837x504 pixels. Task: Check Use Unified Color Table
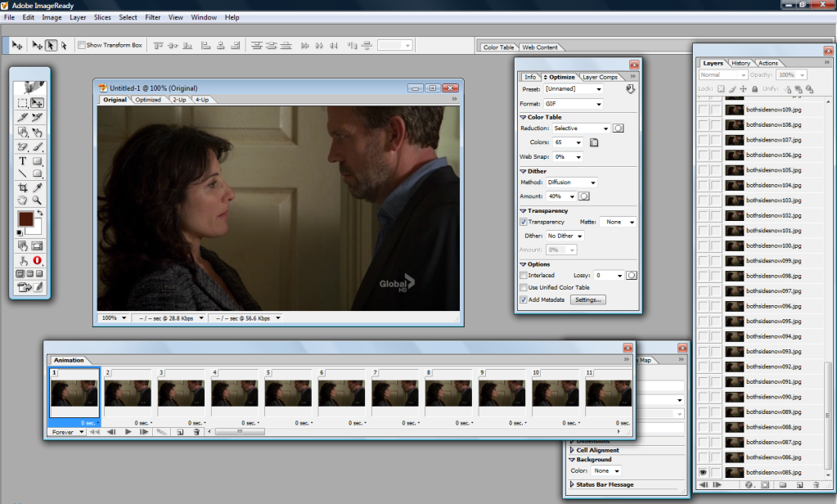pos(524,288)
